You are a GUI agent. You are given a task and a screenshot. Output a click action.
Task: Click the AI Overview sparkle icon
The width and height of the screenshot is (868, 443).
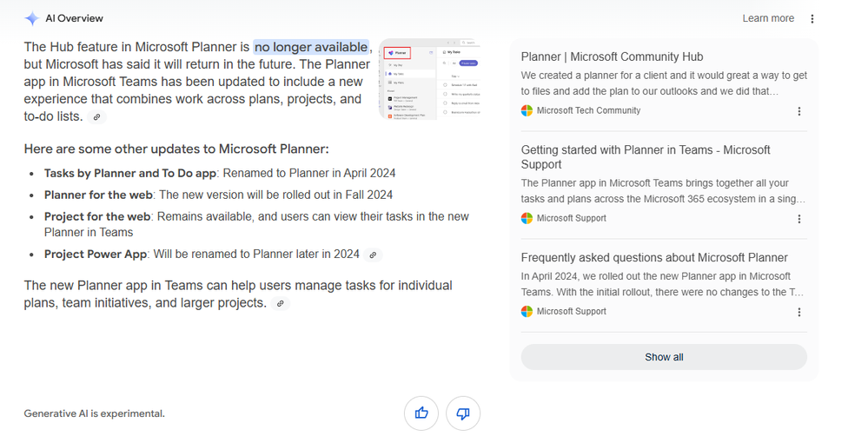pyautogui.click(x=32, y=18)
